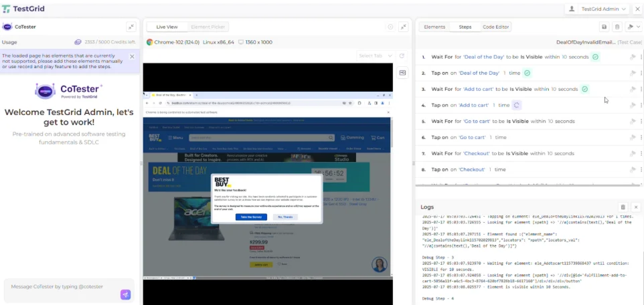Dismiss Chrome automated software infobar
Screen dimensions: 644x305
pyautogui.click(x=388, y=112)
